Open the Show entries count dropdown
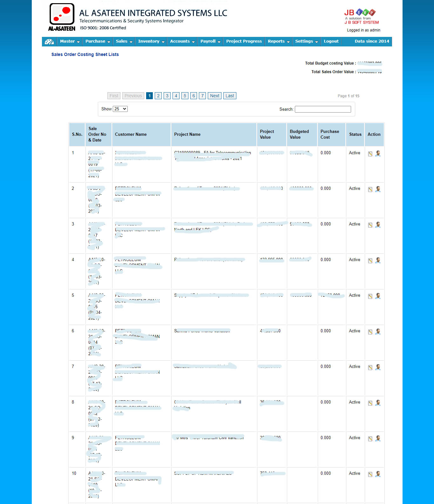The height and width of the screenshot is (504, 434). (120, 109)
